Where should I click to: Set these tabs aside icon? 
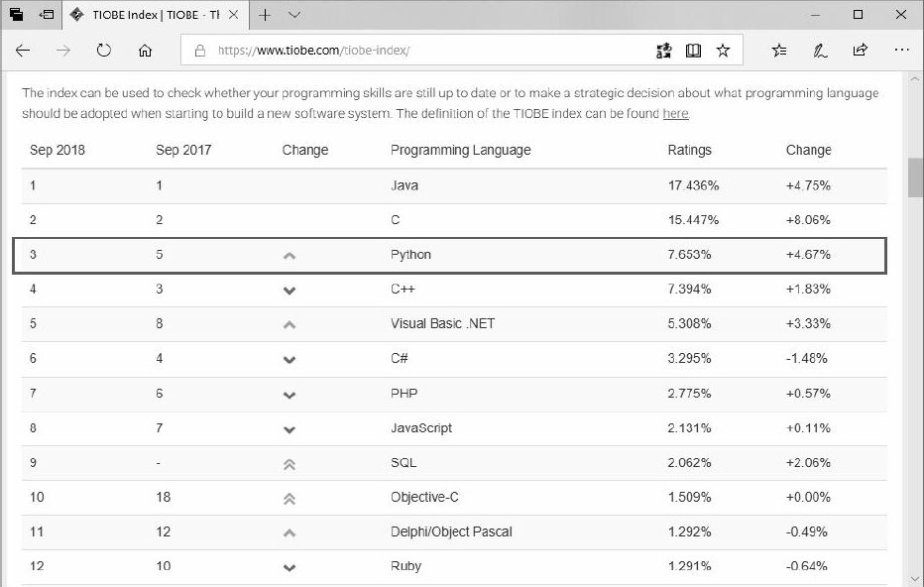coord(47,15)
